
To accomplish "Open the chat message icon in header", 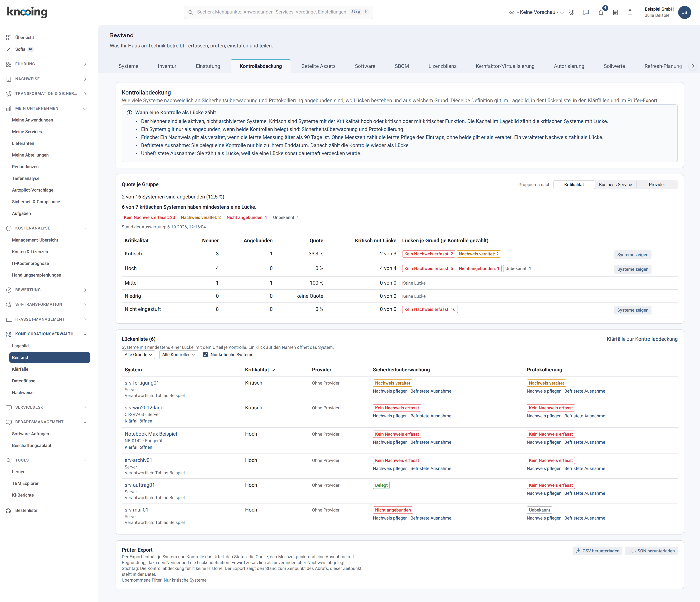I will coord(586,13).
